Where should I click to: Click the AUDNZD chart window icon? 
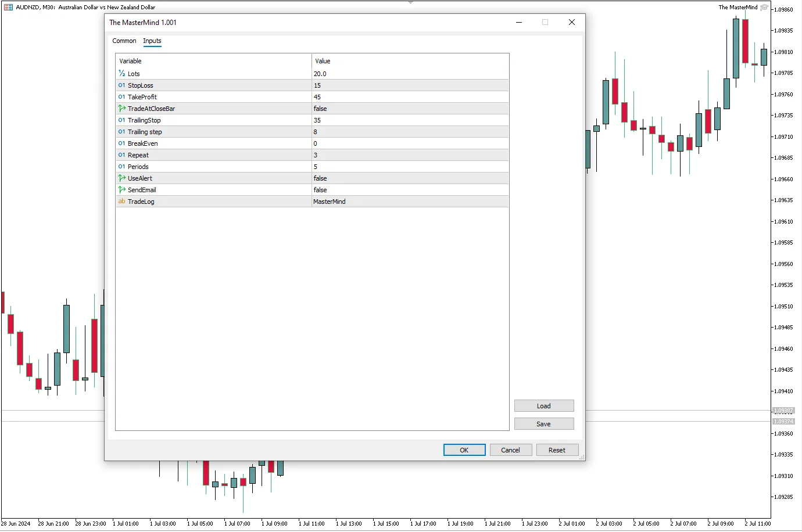click(x=8, y=7)
